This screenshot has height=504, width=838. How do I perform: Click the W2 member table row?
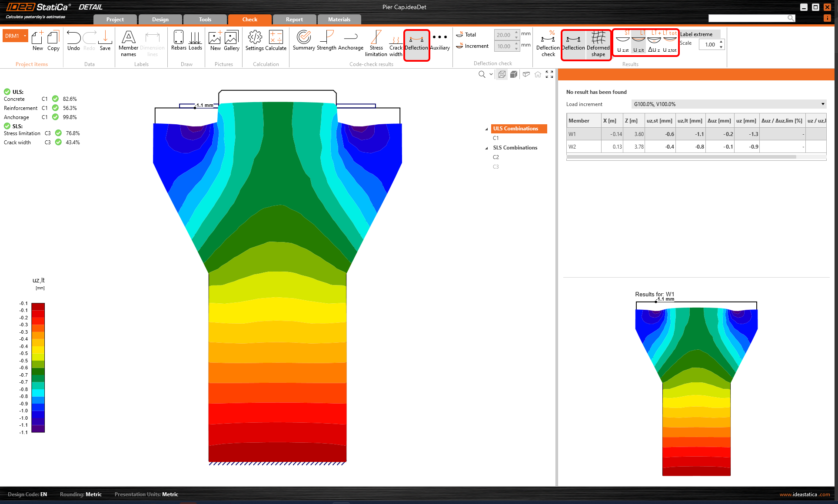click(572, 147)
